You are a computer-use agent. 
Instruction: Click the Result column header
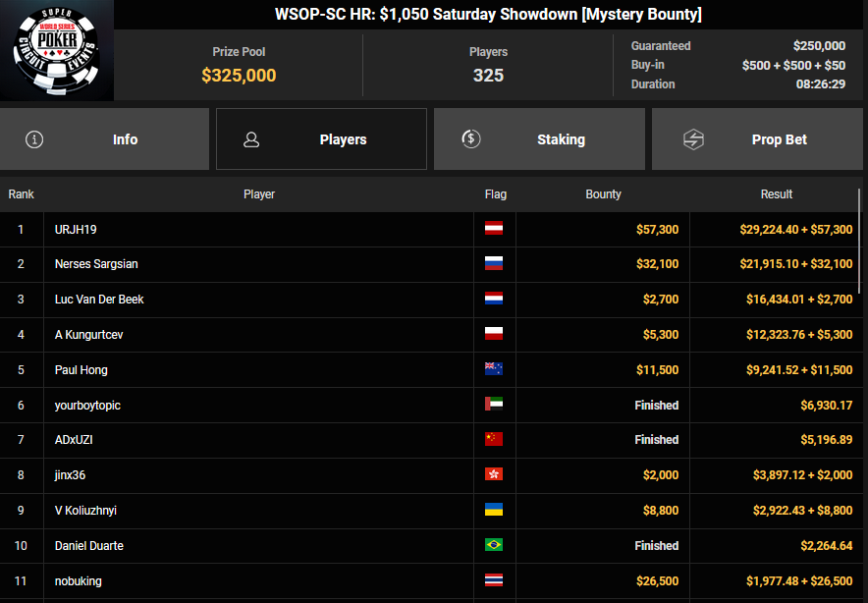pyautogui.click(x=776, y=194)
